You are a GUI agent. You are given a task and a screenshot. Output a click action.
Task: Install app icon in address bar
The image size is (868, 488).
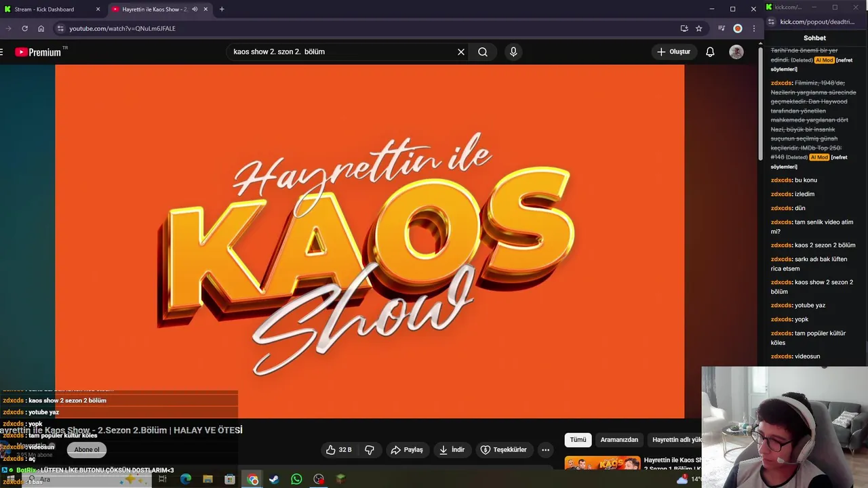684,28
